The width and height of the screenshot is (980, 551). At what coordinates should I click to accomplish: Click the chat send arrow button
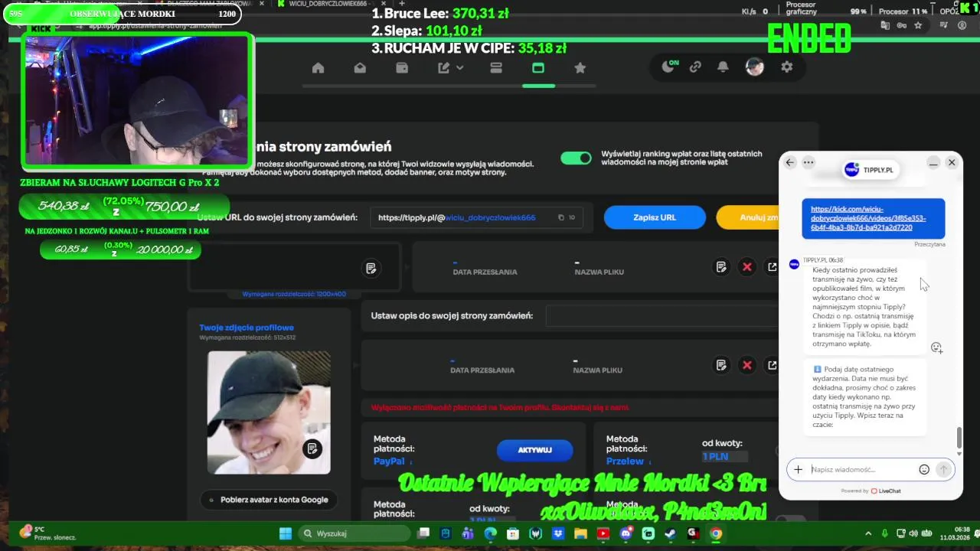tap(943, 470)
